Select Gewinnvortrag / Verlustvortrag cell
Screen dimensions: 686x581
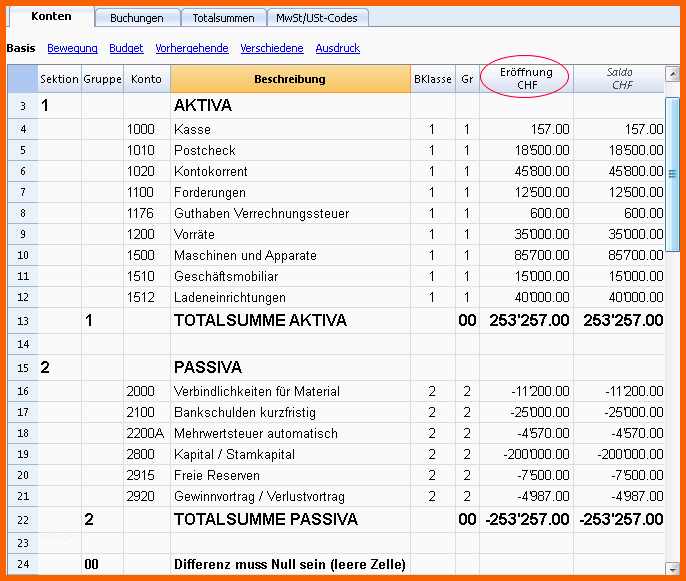pyautogui.click(x=290, y=496)
